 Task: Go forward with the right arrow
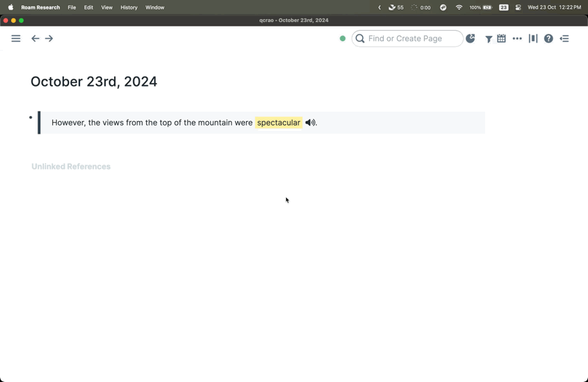point(49,38)
